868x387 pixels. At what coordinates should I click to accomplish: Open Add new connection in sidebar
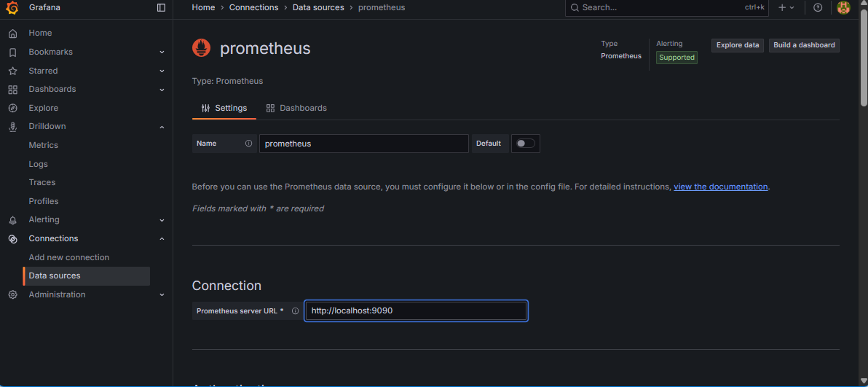click(68, 257)
